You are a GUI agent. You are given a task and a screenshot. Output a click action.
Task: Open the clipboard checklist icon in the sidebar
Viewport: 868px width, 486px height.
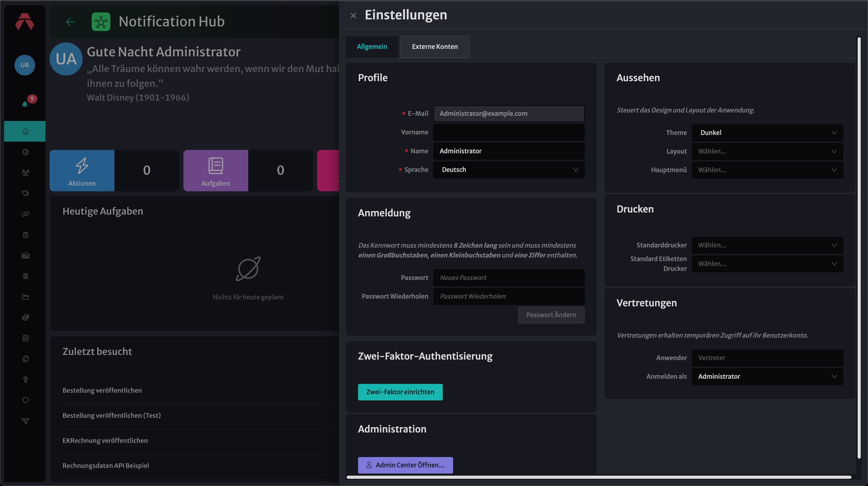click(25, 235)
